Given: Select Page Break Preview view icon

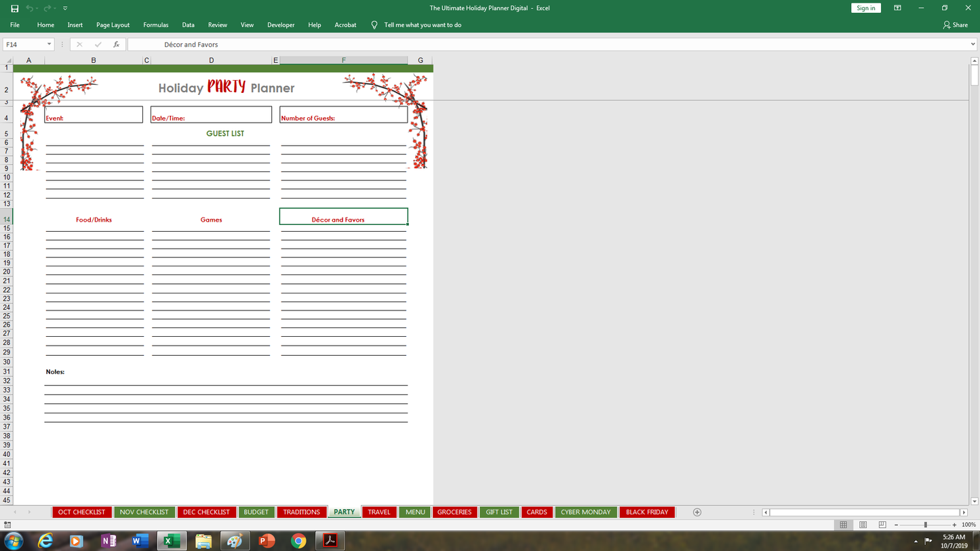Looking at the screenshot, I should coord(882,525).
